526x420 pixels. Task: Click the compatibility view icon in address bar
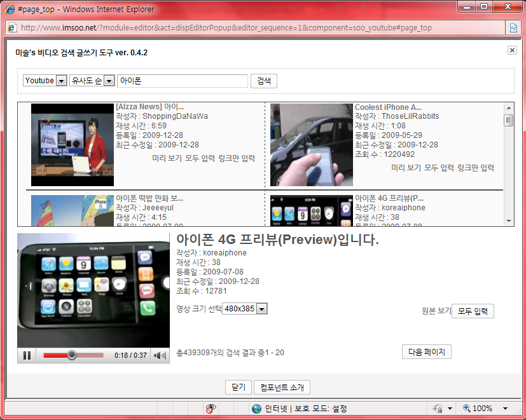tap(513, 28)
